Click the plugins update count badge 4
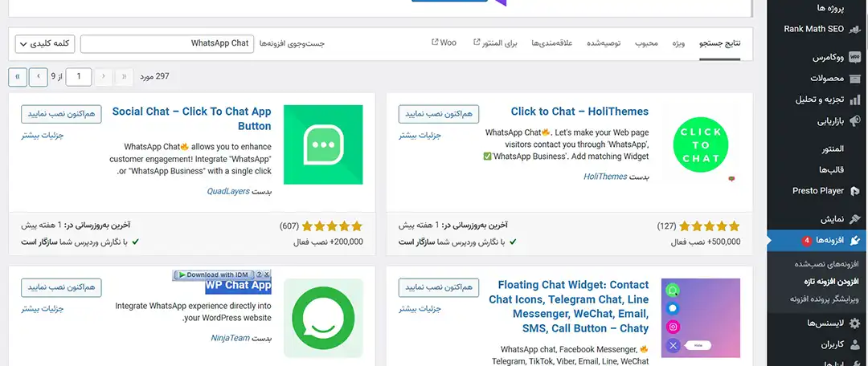 pos(807,241)
